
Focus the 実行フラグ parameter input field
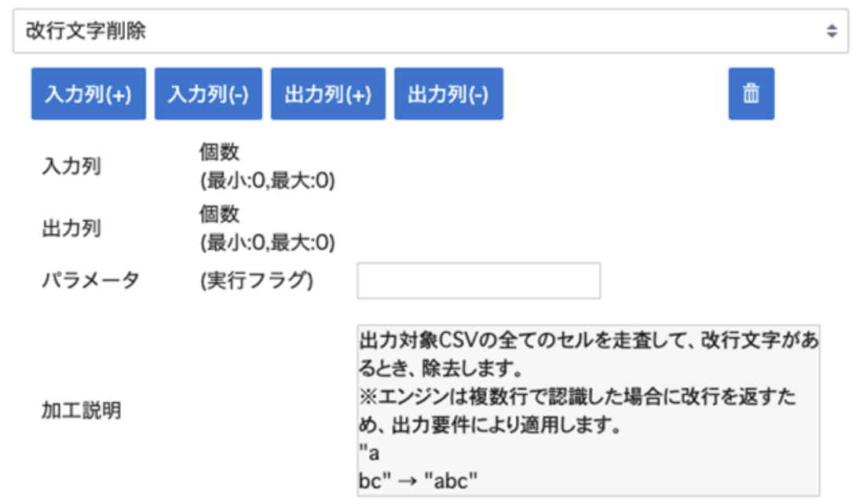coord(478,281)
